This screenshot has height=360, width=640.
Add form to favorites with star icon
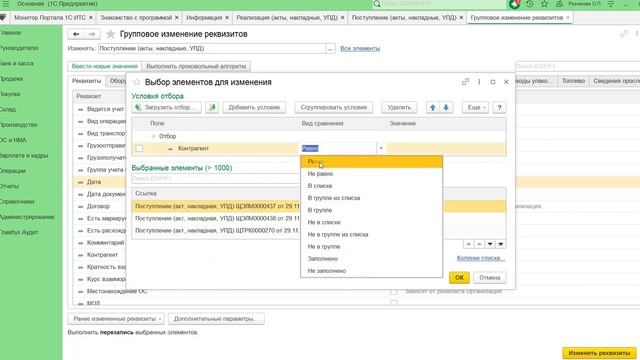pos(110,34)
